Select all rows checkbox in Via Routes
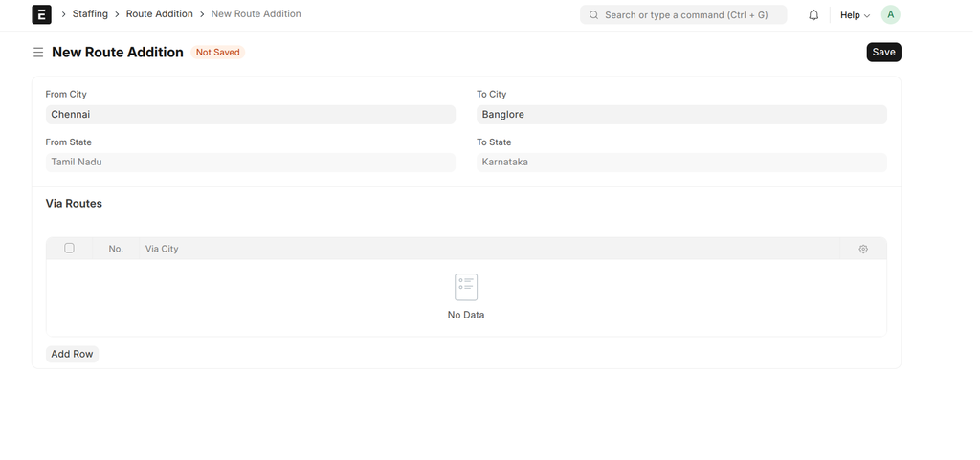 click(69, 249)
